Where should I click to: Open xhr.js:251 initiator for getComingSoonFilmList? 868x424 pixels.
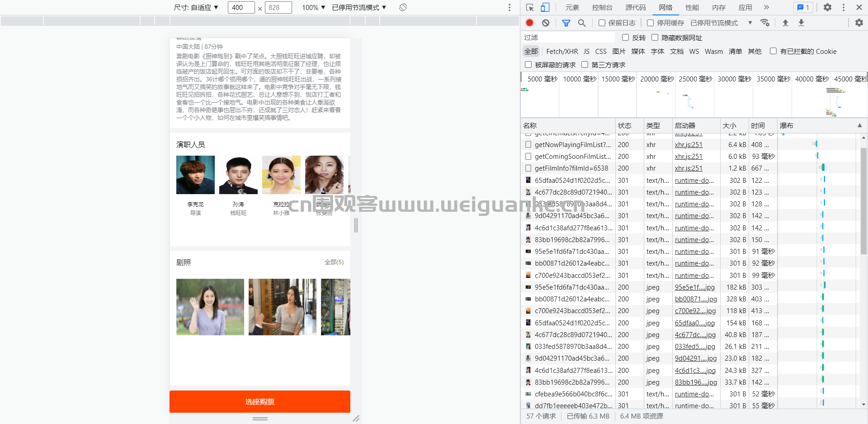(x=689, y=157)
